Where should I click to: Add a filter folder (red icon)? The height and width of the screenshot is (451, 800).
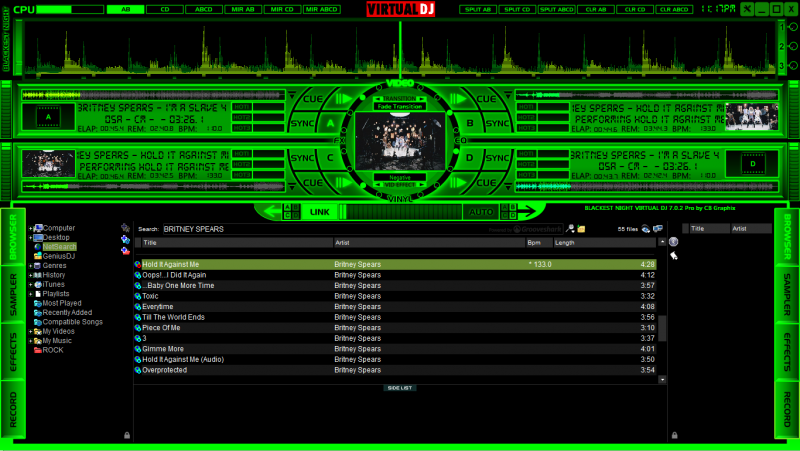(125, 250)
